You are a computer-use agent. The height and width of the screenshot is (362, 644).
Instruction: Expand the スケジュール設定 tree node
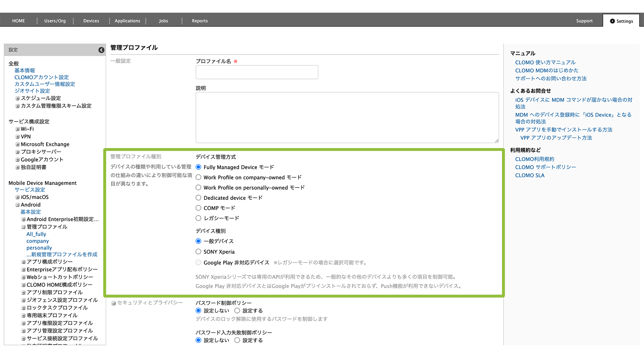tap(17, 98)
